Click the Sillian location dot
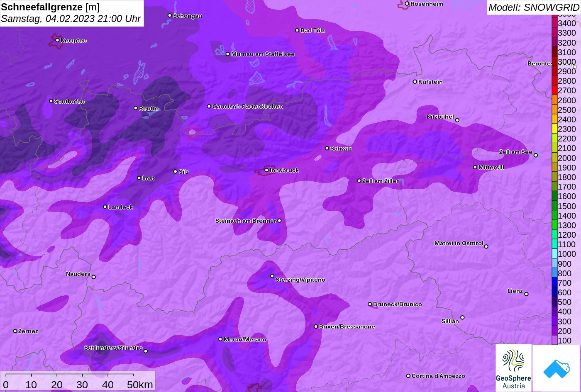The width and height of the screenshot is (581, 392). point(462,318)
